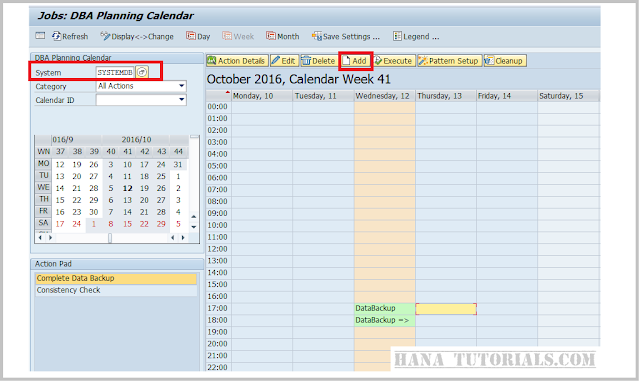Image resolution: width=640 pixels, height=382 pixels.
Task: Click the Thursday, 13 column header
Action: [x=446, y=96]
